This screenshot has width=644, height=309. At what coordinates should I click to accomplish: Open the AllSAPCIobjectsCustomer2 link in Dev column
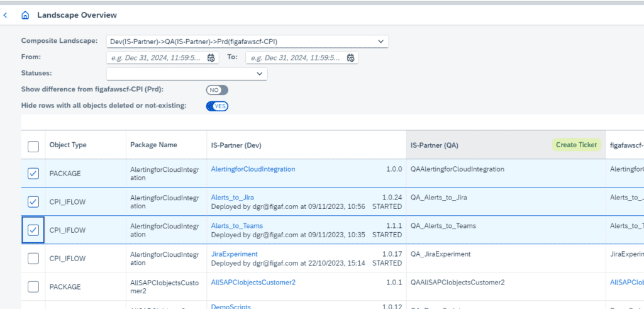[253, 283]
